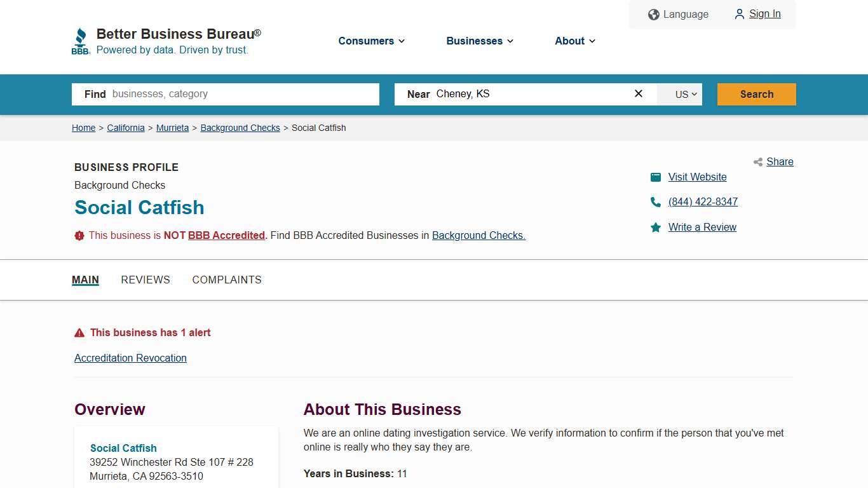Click the phone icon beside the number
The height and width of the screenshot is (488, 868).
(655, 201)
